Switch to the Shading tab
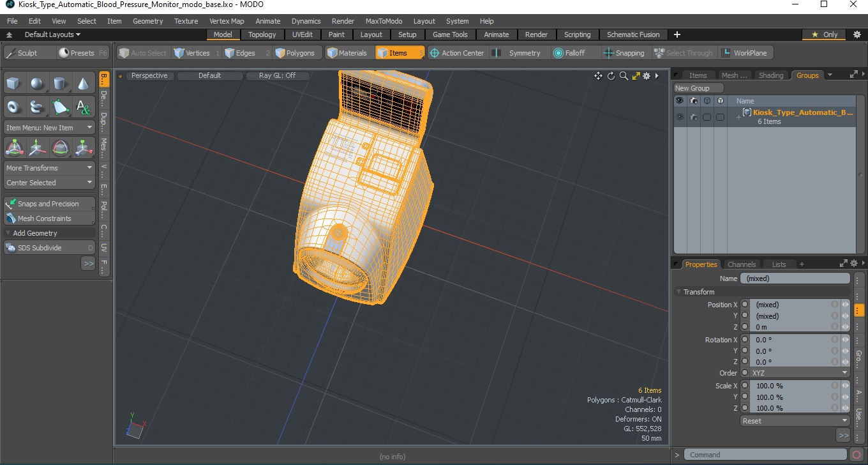Screen dimensions: 868x465 770,75
